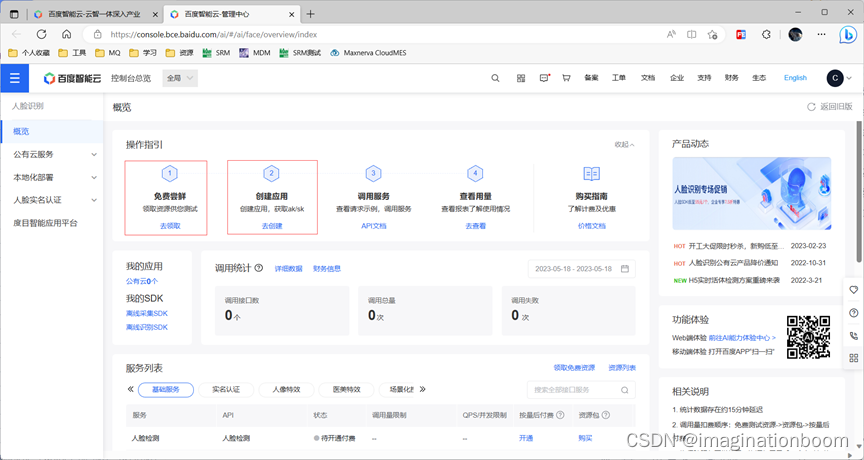Image resolution: width=864 pixels, height=460 pixels.
Task: Expand 人脸实名认证 sidebar section
Action: (94, 200)
